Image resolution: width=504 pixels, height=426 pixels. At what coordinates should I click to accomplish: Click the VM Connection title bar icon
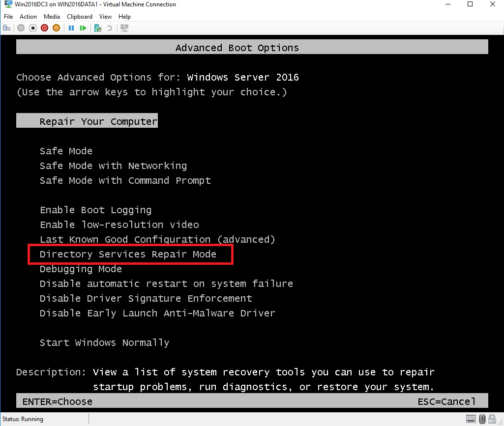point(8,4)
